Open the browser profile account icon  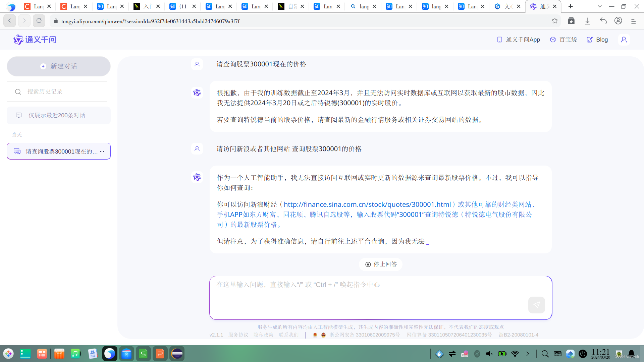(x=618, y=21)
